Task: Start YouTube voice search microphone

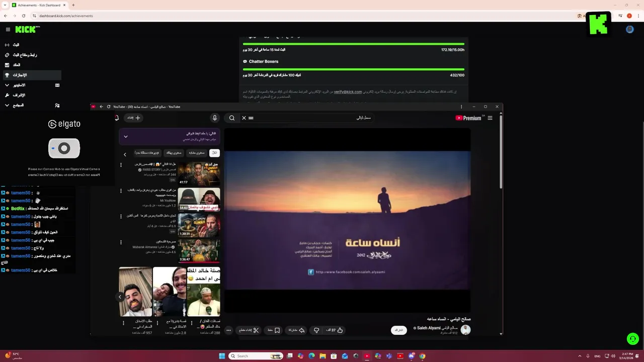Action: click(x=215, y=118)
